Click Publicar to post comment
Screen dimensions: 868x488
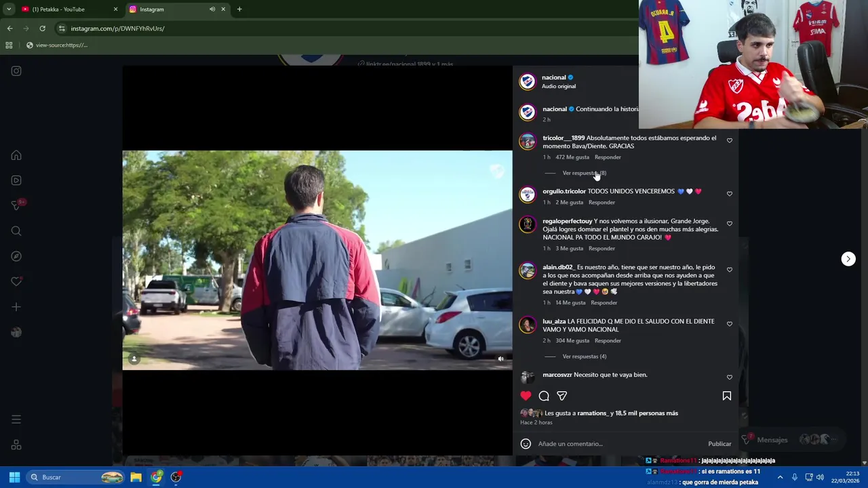pyautogui.click(x=719, y=444)
